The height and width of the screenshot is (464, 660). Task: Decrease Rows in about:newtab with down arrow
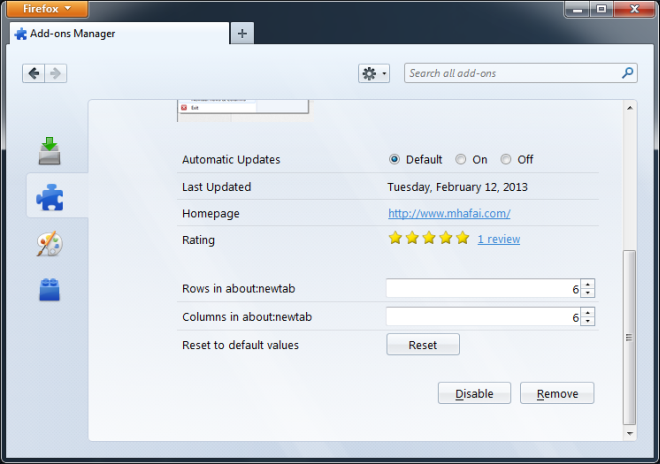pyautogui.click(x=588, y=293)
